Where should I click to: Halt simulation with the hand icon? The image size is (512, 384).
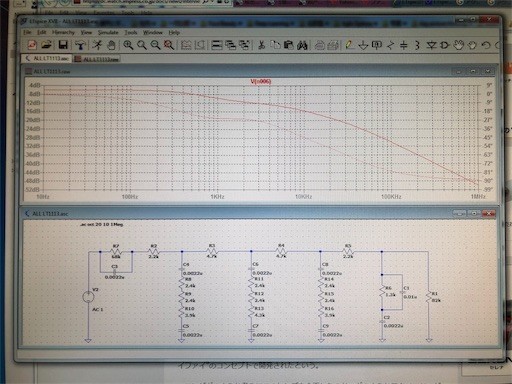pos(111,45)
